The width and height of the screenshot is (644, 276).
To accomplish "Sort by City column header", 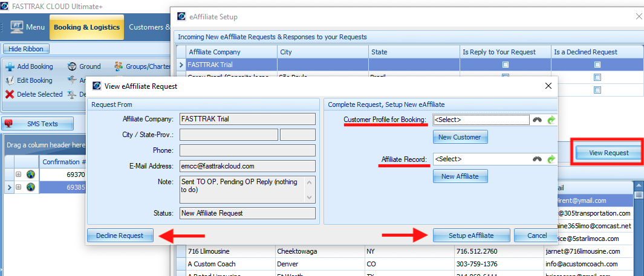I will [323, 52].
